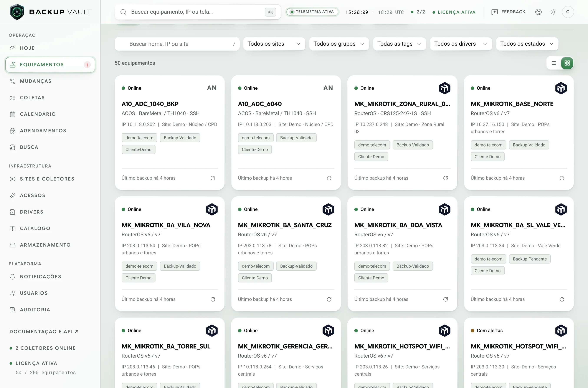588x388 pixels.
Task: Focus Buscar nome, IP ou site filter field
Action: [x=177, y=44]
